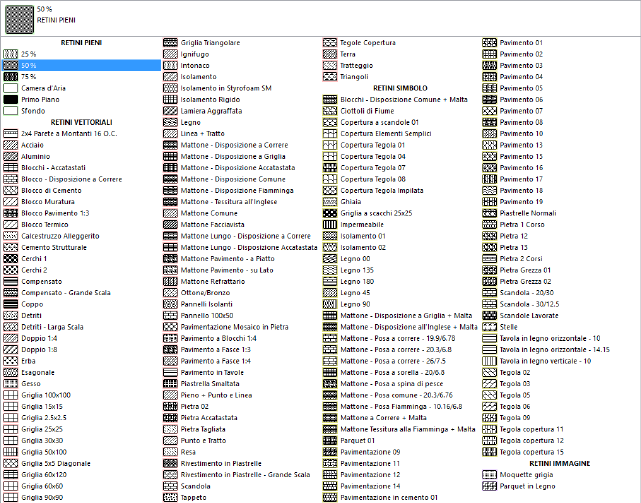
Task: Pick Piastrelle Normali fill
Action: click(528, 213)
